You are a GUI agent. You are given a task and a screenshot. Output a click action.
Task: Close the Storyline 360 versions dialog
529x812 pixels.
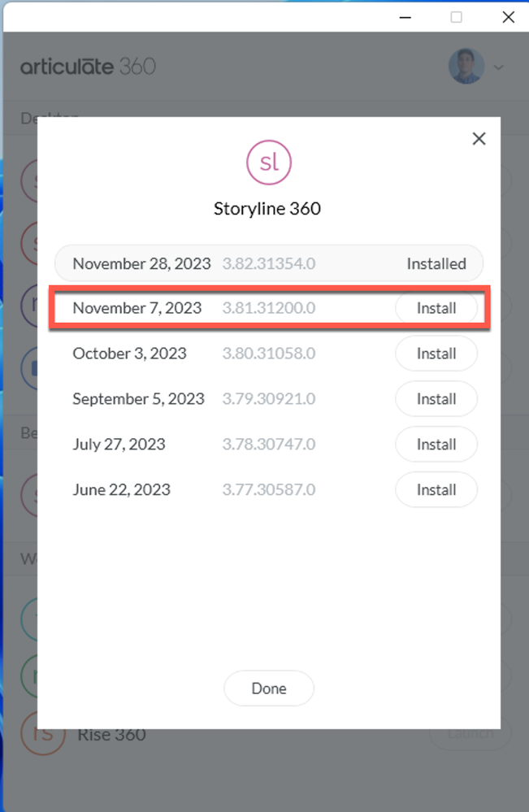click(x=479, y=139)
